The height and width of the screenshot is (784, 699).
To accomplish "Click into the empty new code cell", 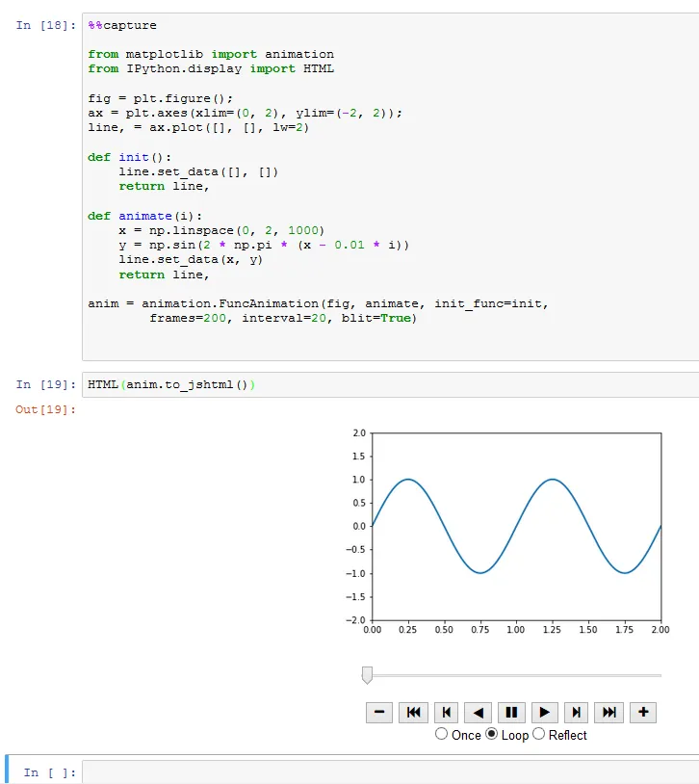I will coord(390,772).
